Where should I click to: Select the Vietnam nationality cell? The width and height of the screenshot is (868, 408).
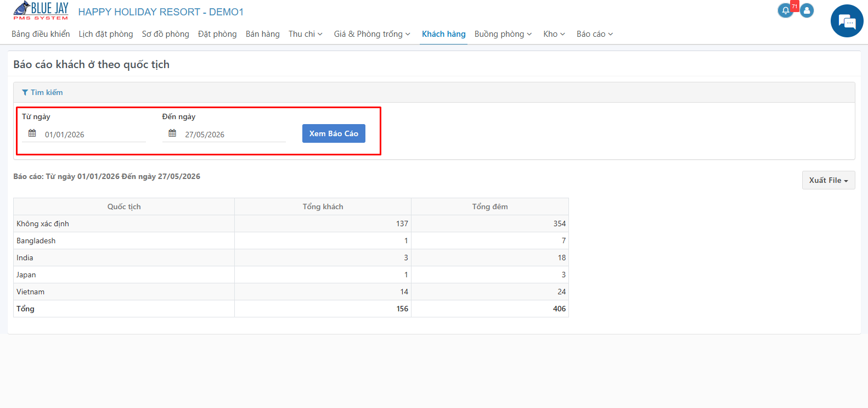(x=124, y=292)
